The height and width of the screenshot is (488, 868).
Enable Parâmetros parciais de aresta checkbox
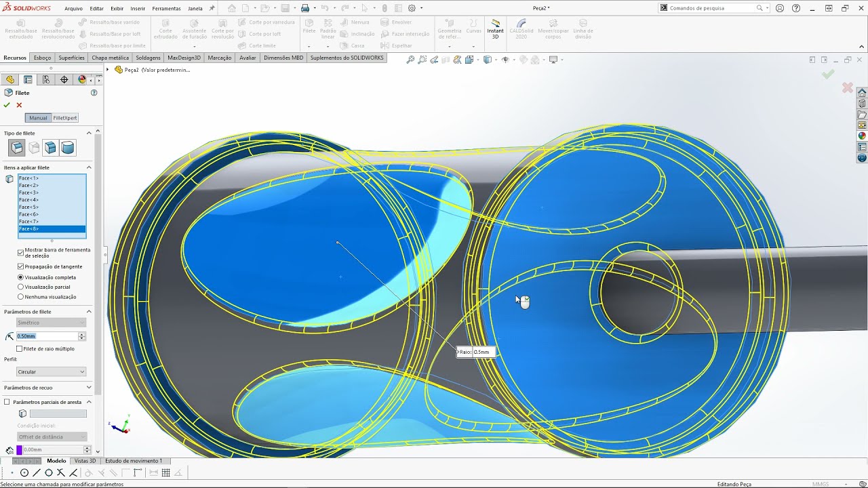(x=7, y=402)
